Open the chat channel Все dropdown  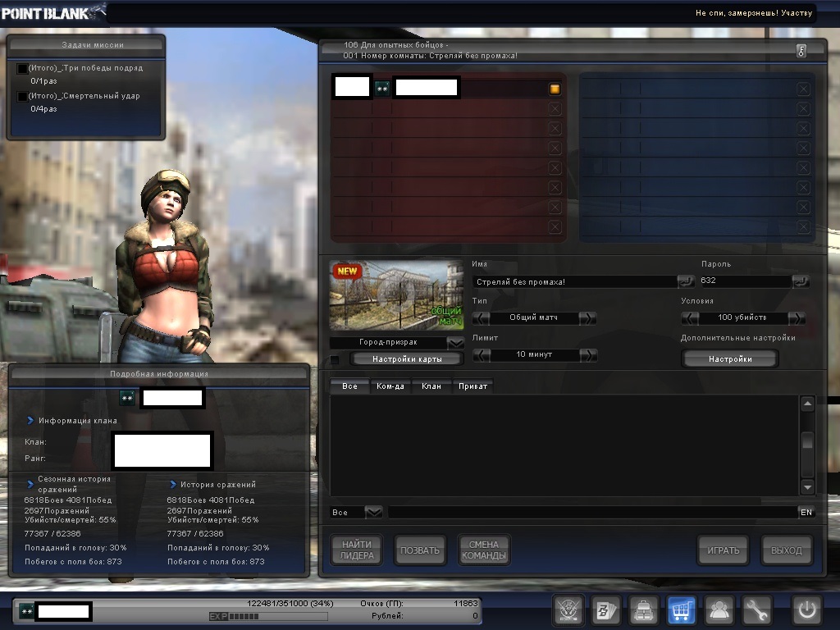pos(373,513)
